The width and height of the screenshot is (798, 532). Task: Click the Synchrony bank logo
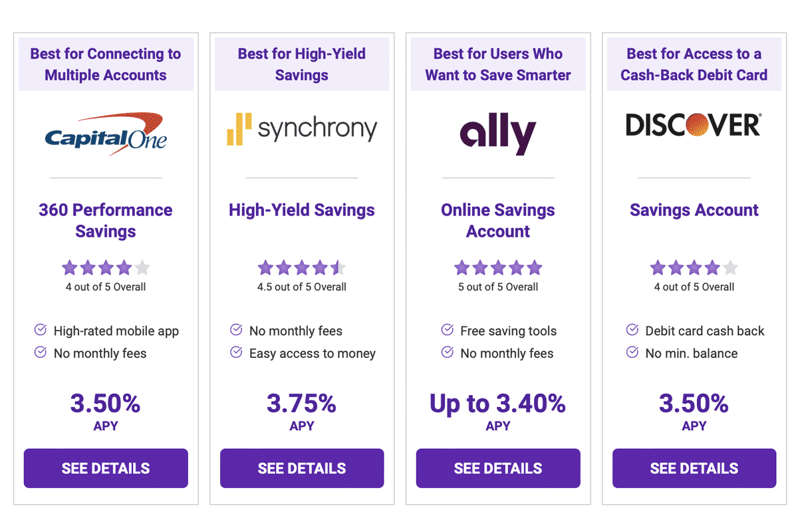(x=301, y=128)
